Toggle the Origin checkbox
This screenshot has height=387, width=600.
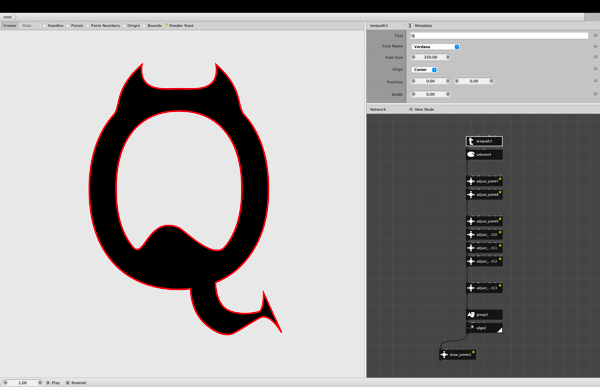(124, 26)
